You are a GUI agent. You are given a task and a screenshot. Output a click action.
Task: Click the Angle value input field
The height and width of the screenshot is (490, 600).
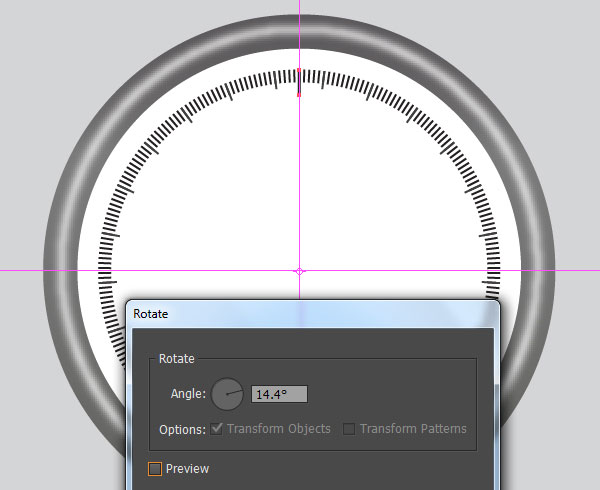tap(279, 394)
